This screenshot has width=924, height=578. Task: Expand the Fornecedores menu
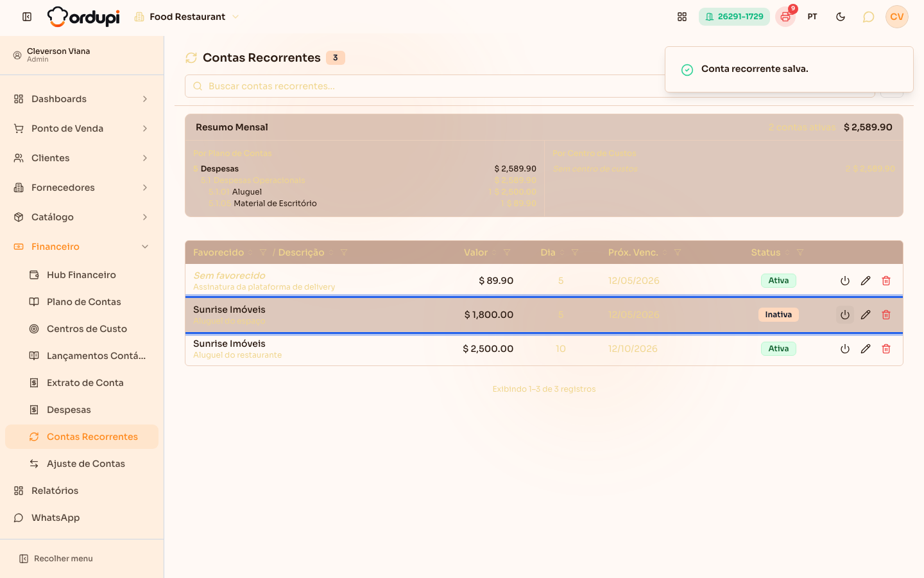click(x=81, y=188)
